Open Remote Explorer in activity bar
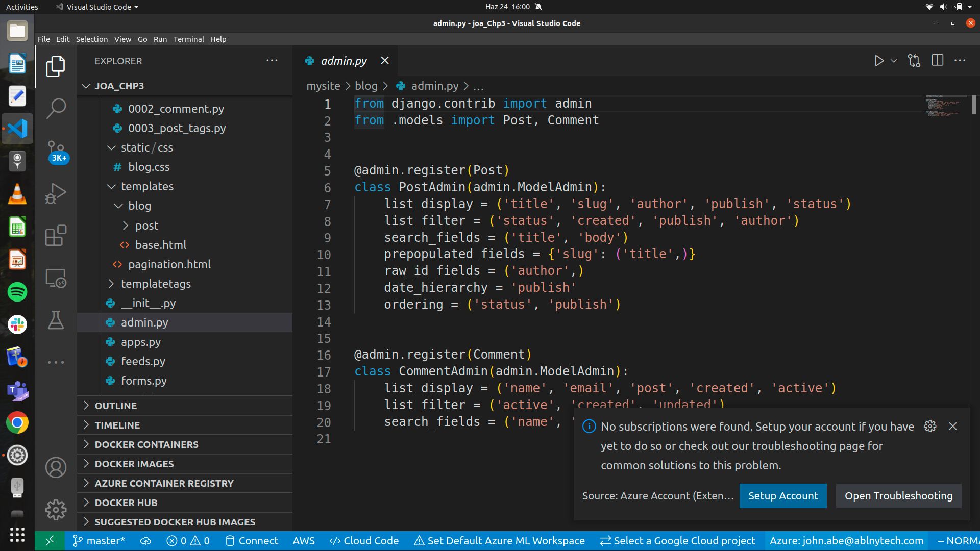 [56, 278]
